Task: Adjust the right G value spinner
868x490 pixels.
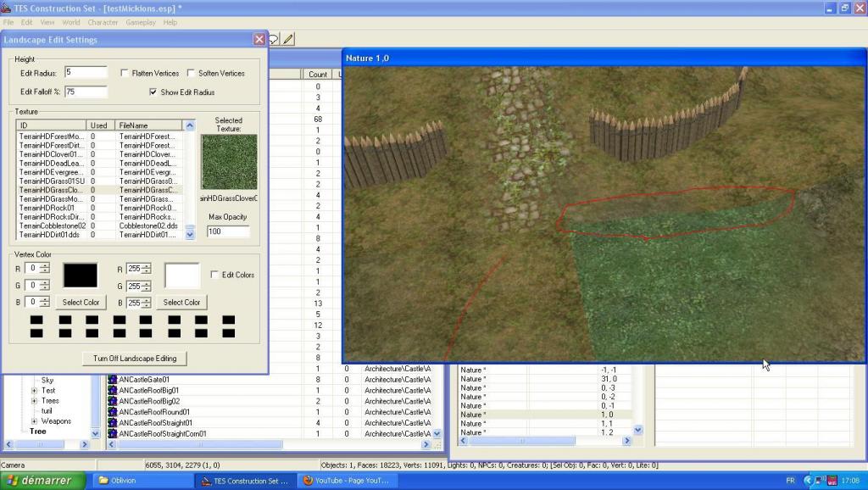Action: click(x=146, y=287)
